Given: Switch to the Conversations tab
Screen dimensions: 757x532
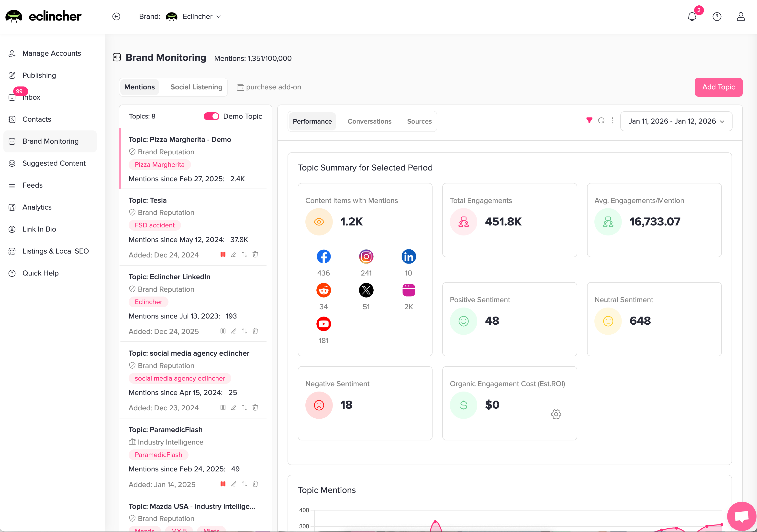Looking at the screenshot, I should (x=369, y=121).
